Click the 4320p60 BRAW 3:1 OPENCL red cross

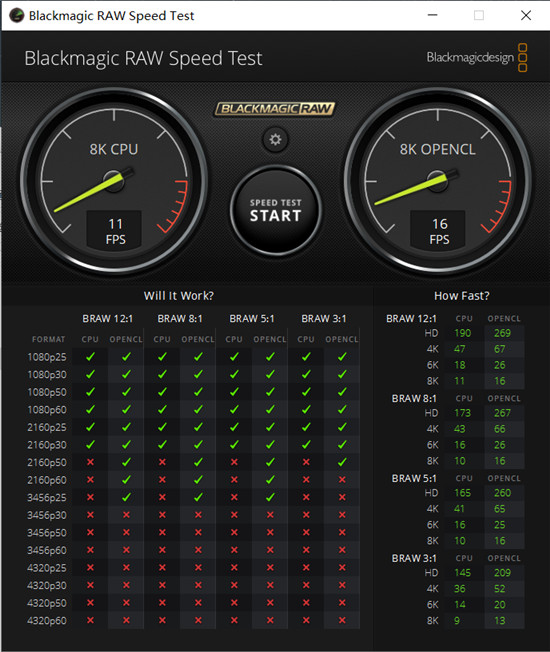(342, 620)
